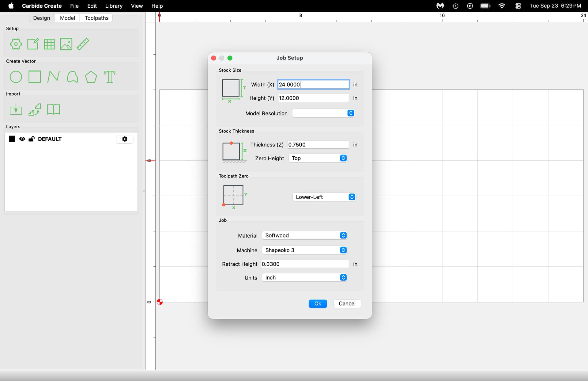Screen dimensions: 588x381
Task: Toggle the DEFAULT layer lock
Action: [x=31, y=139]
